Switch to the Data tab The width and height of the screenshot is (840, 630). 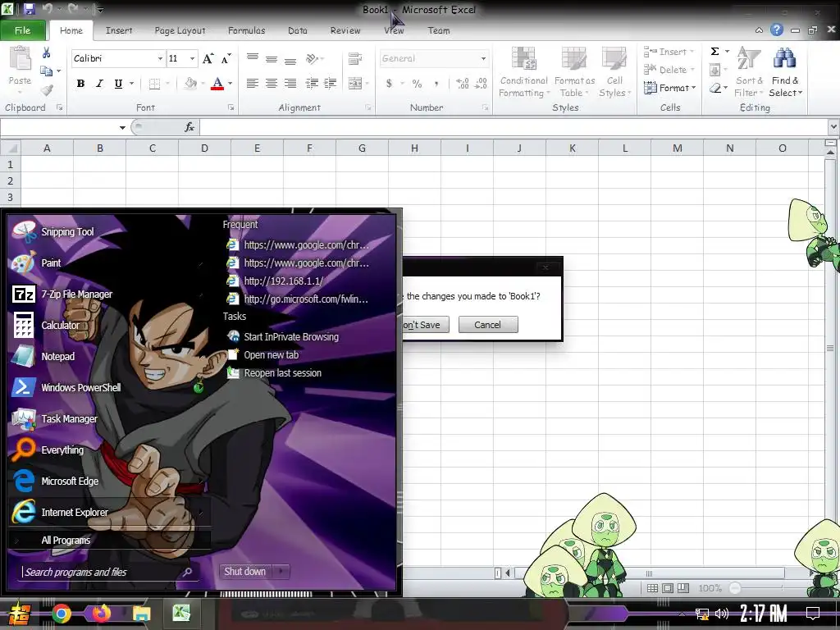pyautogui.click(x=297, y=30)
